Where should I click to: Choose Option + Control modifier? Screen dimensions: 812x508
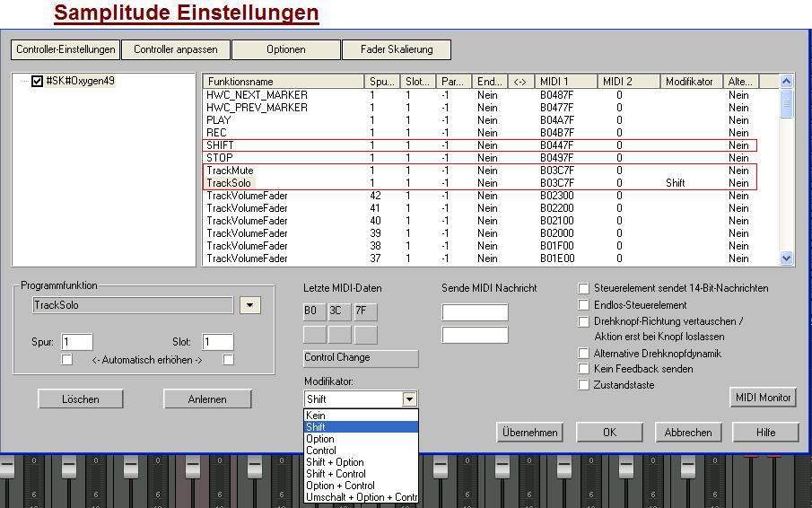(x=361, y=486)
